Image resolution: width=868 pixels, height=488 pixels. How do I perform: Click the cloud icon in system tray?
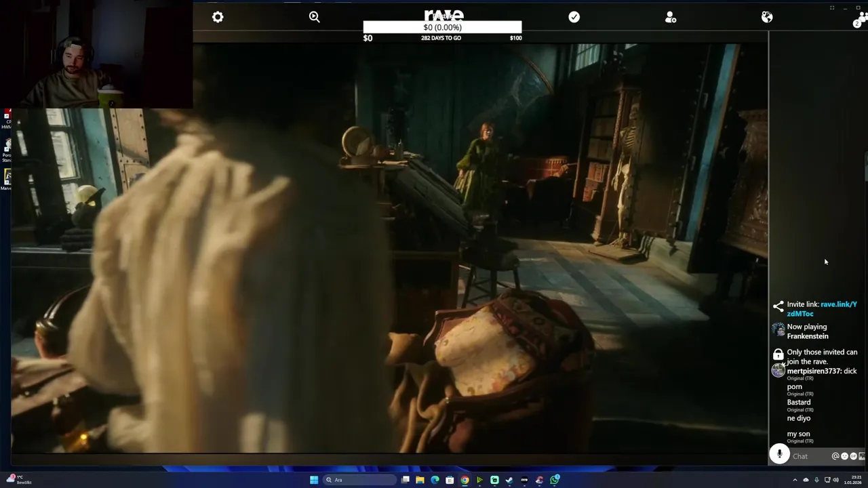coord(806,480)
